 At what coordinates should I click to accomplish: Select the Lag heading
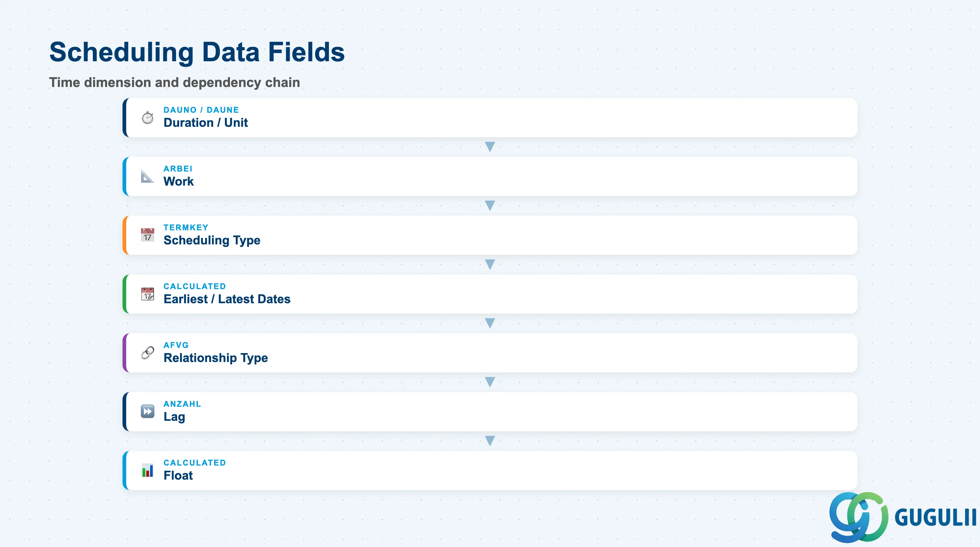tap(174, 417)
